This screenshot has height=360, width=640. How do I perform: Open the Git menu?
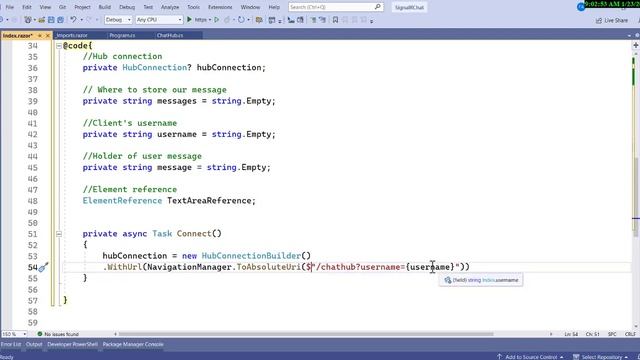(62, 7)
